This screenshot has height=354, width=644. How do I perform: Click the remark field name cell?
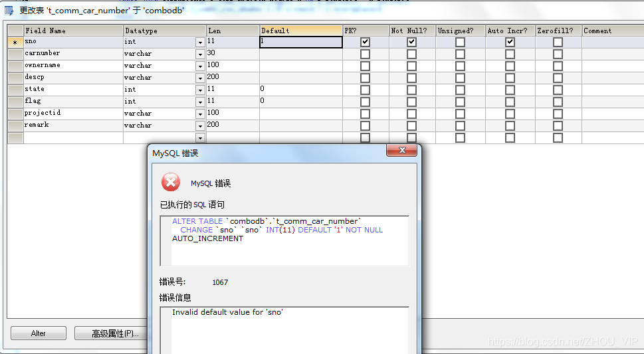coord(74,126)
